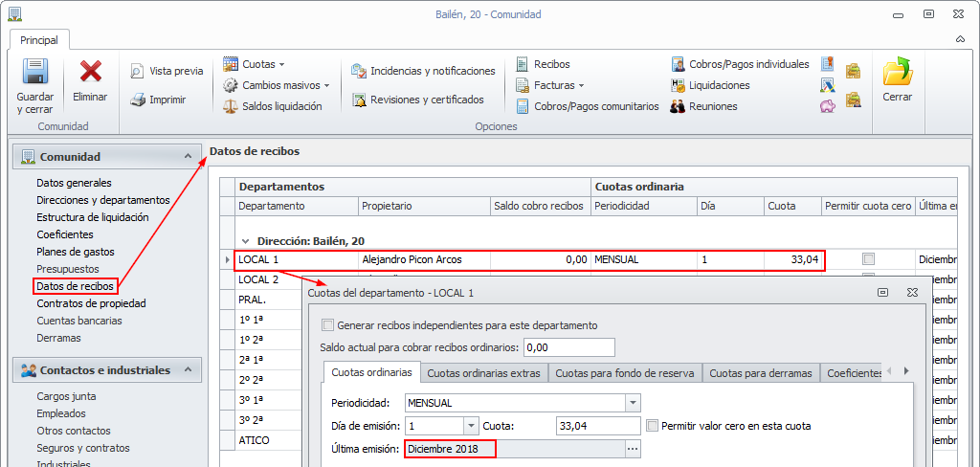Open Vista previa from the ribbon
Image resolution: width=980 pixels, height=467 pixels.
[x=138, y=71]
